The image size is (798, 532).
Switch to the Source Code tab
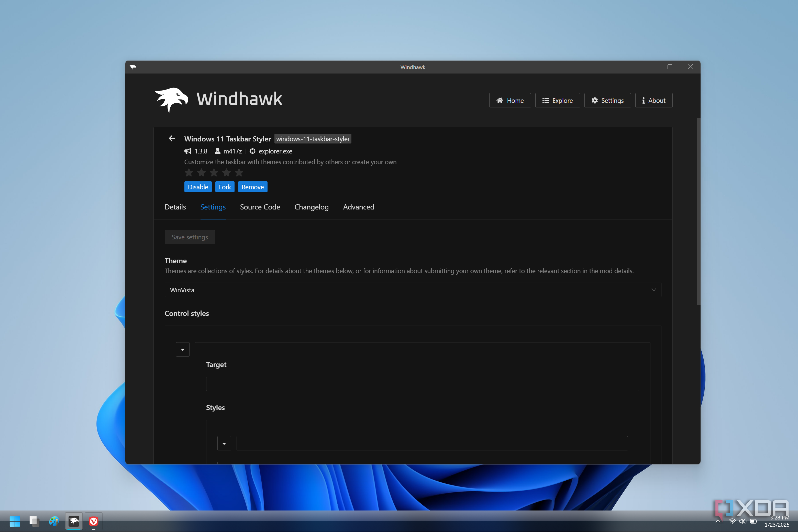coord(260,207)
